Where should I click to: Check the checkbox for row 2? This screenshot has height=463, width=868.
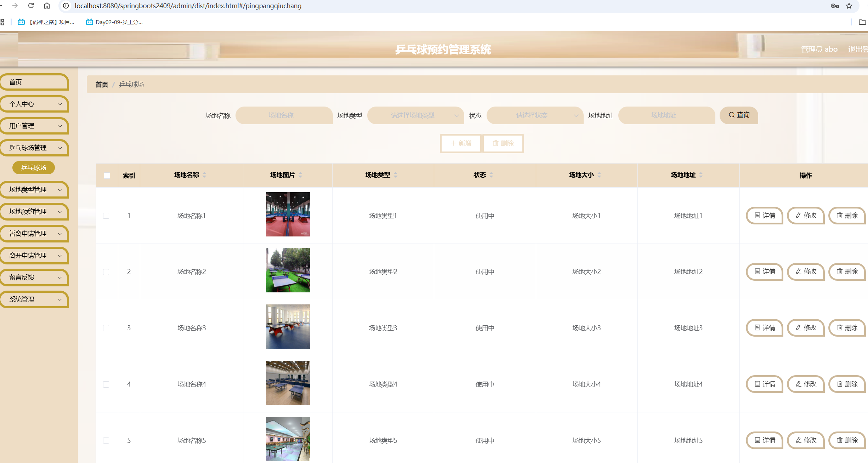(x=106, y=272)
